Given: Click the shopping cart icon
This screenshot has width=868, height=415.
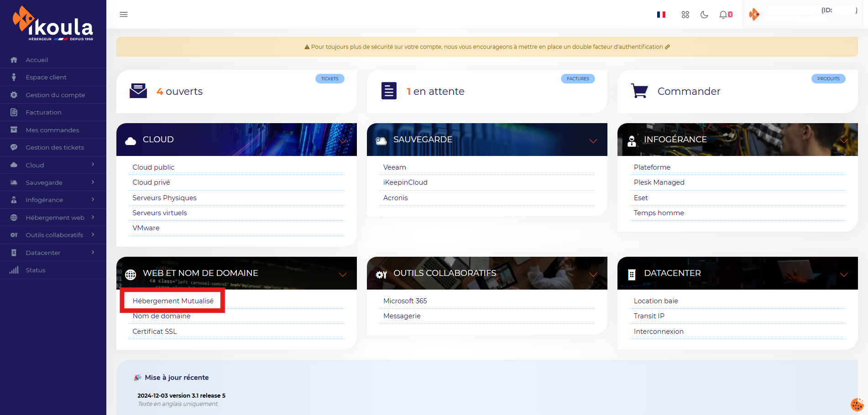Looking at the screenshot, I should [x=639, y=91].
